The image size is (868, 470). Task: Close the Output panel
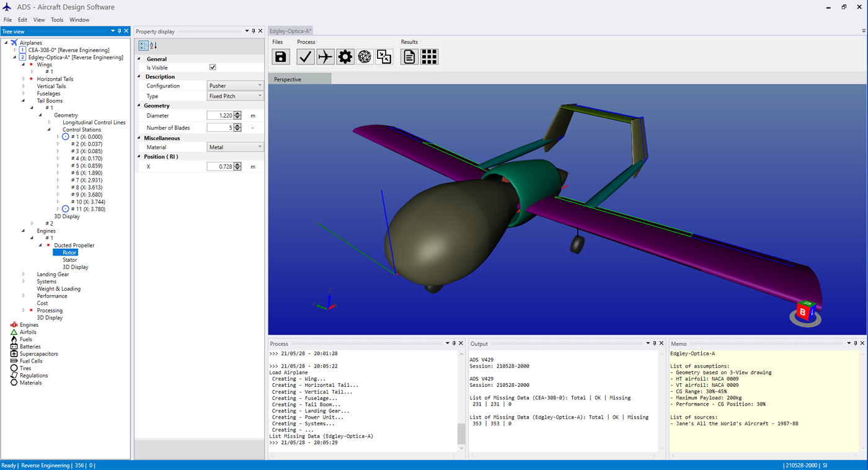coord(662,344)
